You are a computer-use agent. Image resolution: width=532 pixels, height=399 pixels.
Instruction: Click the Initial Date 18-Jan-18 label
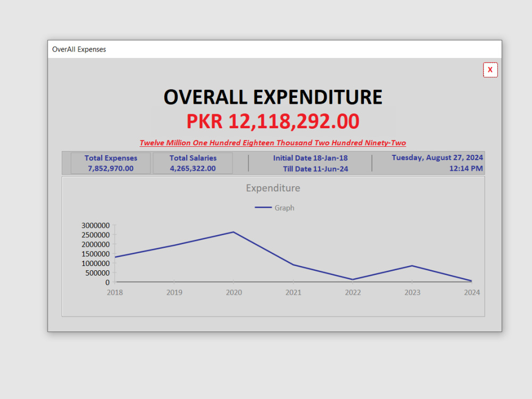(310, 158)
